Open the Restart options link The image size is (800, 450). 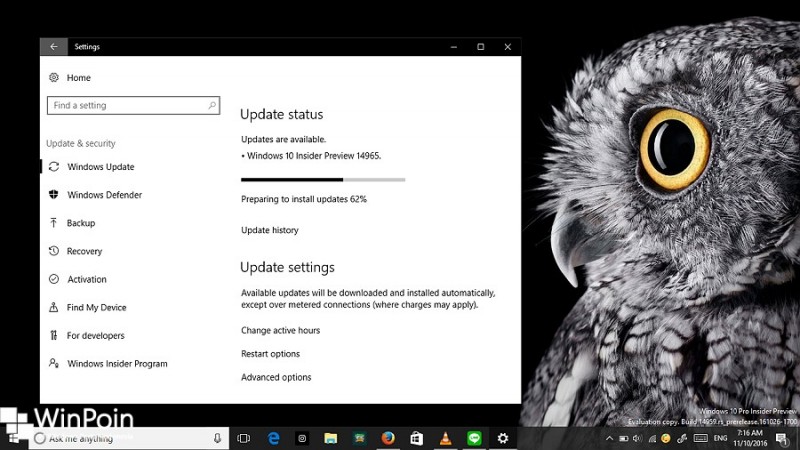pyautogui.click(x=270, y=354)
